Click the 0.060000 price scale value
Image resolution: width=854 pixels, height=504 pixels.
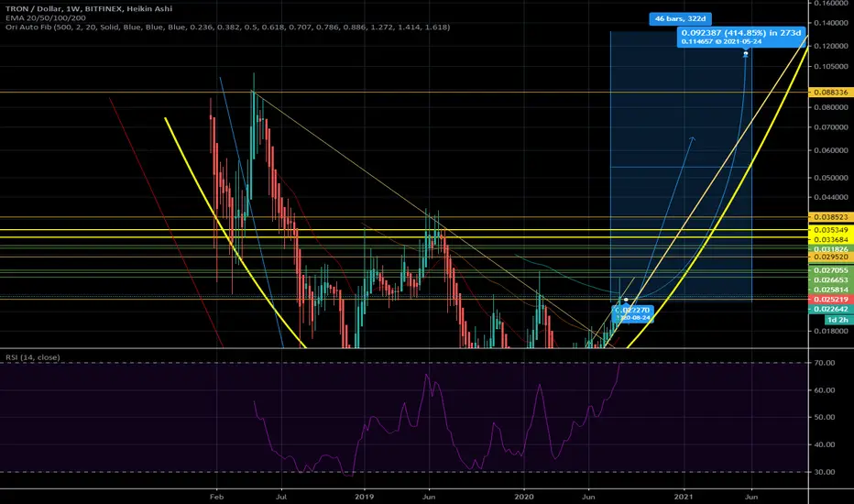click(830, 150)
